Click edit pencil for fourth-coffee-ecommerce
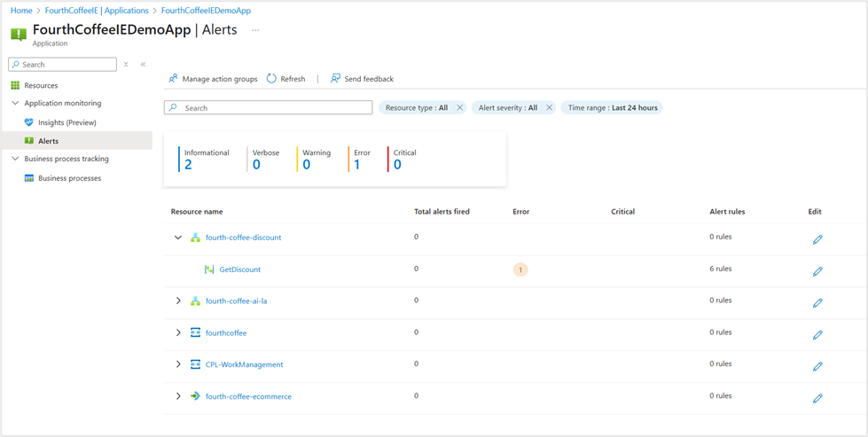 coord(817,398)
